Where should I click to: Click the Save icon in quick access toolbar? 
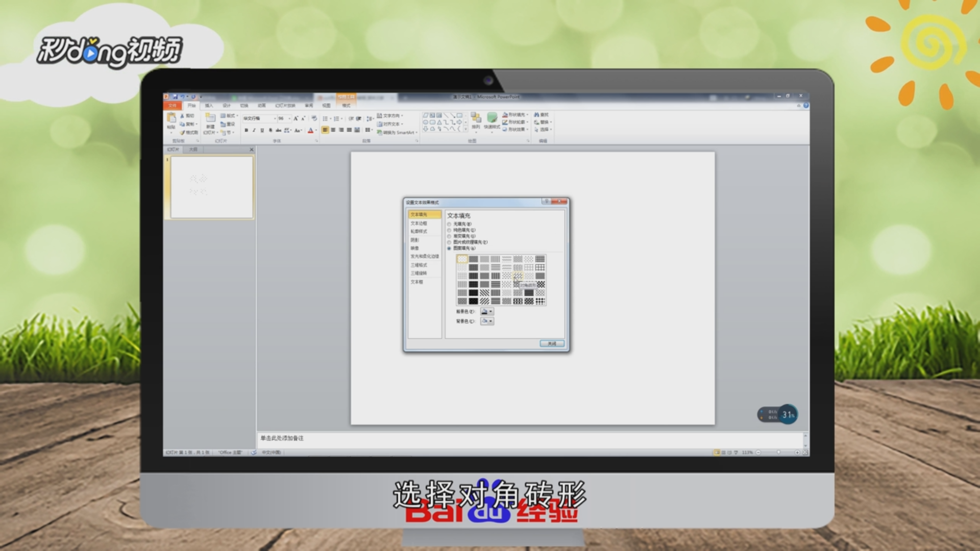tap(175, 96)
